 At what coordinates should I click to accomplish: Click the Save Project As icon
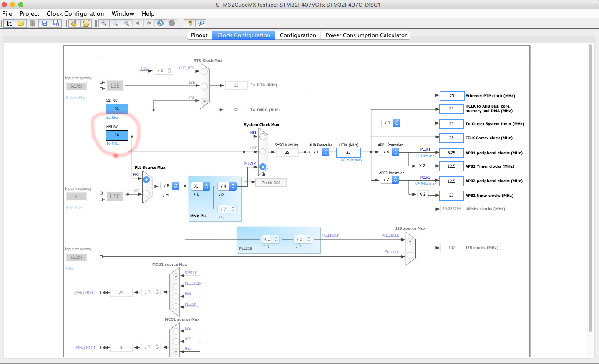55,23
